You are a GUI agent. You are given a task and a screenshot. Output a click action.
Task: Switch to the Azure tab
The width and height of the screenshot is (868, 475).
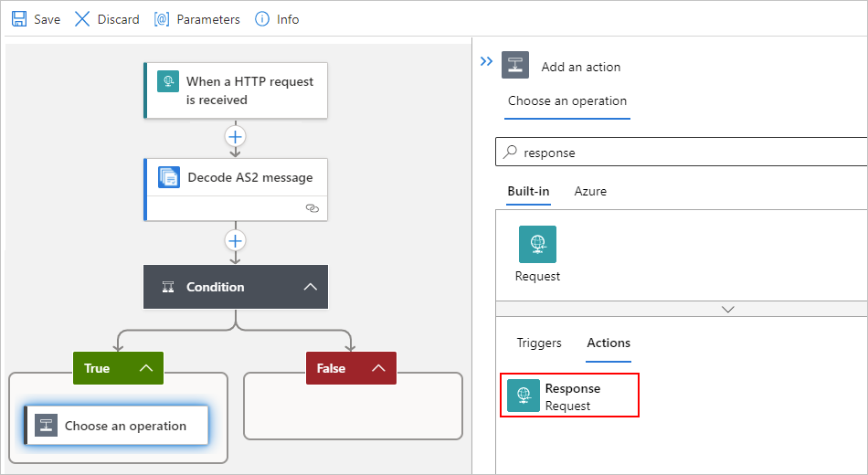click(590, 191)
